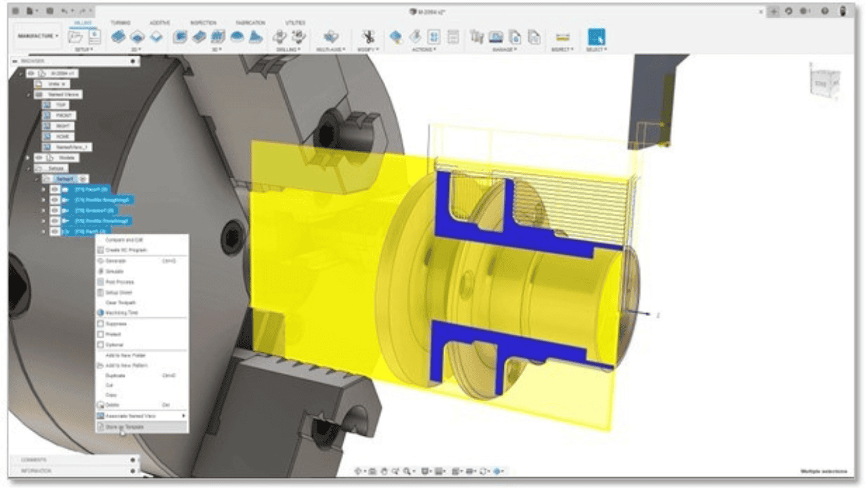The image size is (868, 488).
Task: Open Associate Named View submenu arrow
Action: [x=183, y=415]
